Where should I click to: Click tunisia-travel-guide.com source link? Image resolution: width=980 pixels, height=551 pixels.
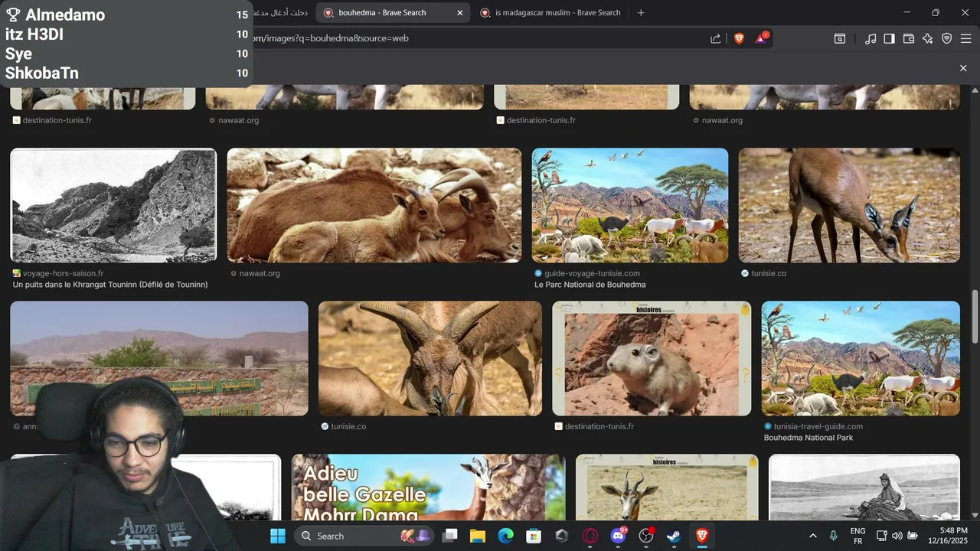click(818, 426)
